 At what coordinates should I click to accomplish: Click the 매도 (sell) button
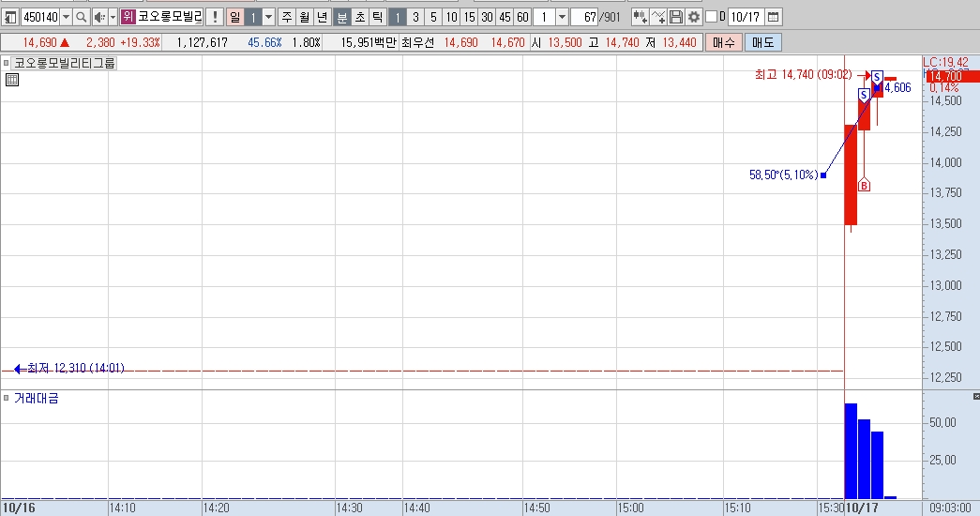pyautogui.click(x=762, y=42)
